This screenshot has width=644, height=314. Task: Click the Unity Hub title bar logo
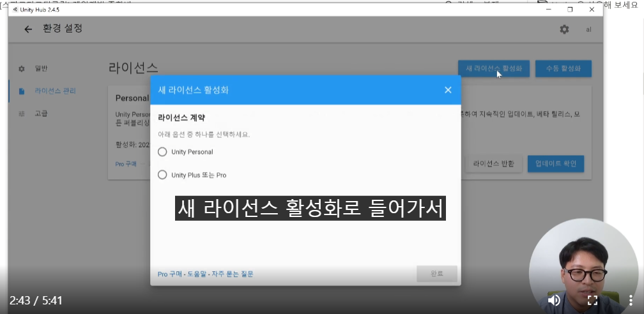point(15,10)
